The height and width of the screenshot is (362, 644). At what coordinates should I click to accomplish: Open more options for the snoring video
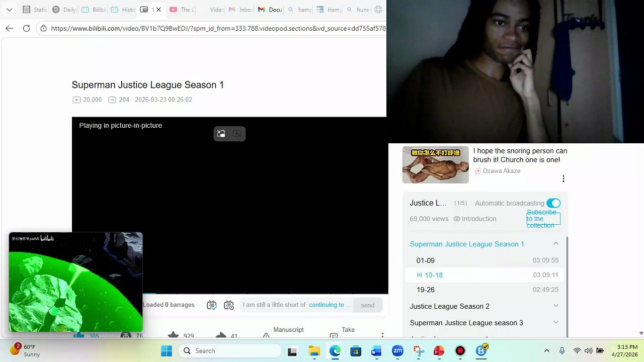pos(563,178)
